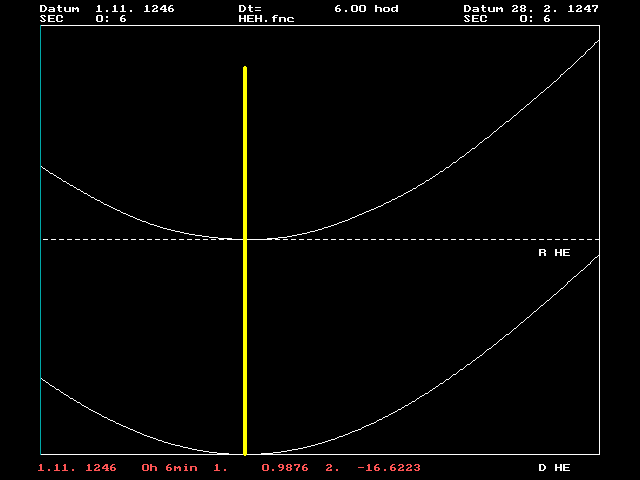Click the red 1.11. 1246 status date
The height and width of the screenshot is (480, 640).
click(78, 467)
